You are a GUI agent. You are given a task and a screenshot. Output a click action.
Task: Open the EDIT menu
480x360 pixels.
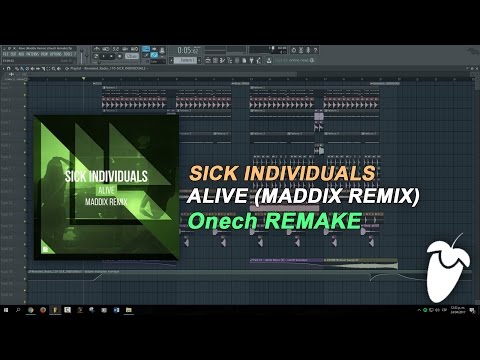point(13,54)
